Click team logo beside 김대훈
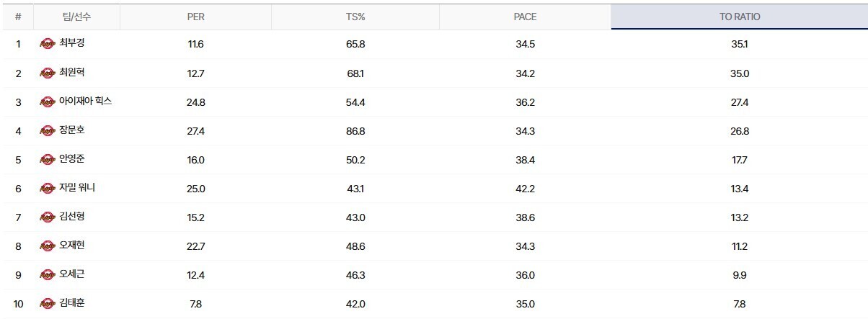868x319 pixels. pos(48,303)
